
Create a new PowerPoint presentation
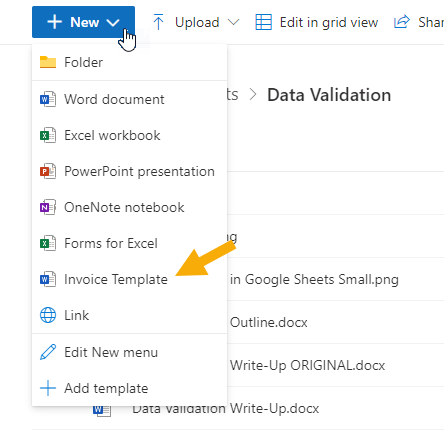129,171
